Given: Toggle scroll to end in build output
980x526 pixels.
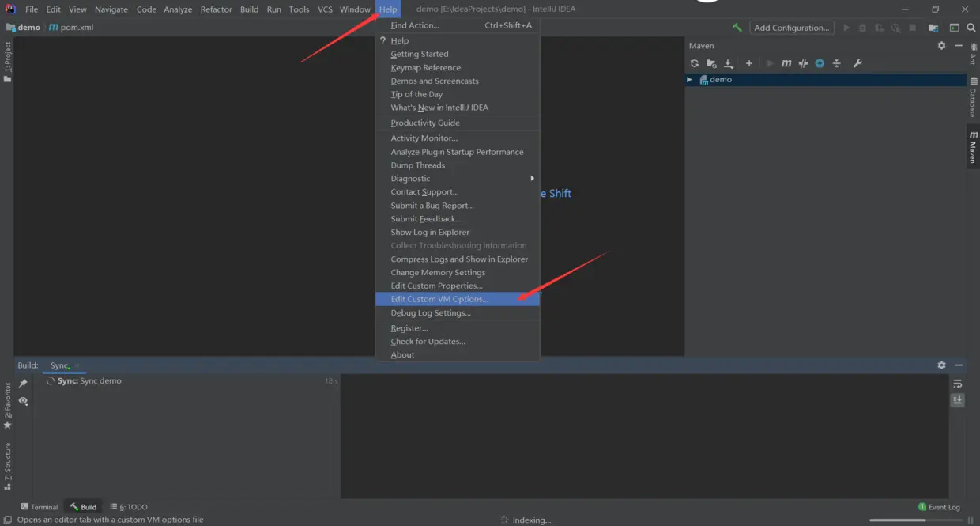Looking at the screenshot, I should pyautogui.click(x=957, y=400).
